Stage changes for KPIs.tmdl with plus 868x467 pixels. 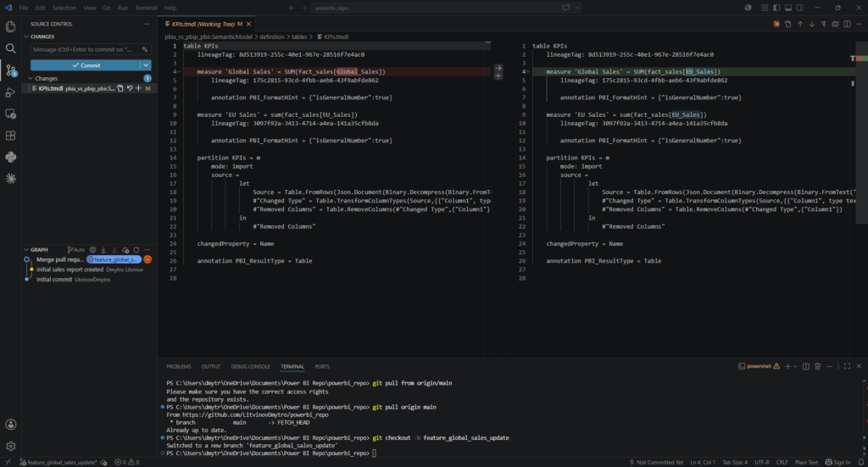pos(138,88)
